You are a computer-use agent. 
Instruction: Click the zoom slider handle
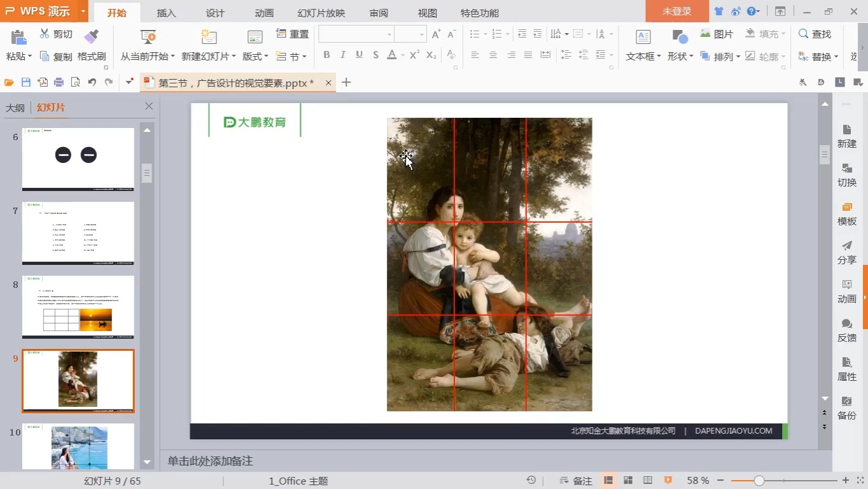[x=759, y=481]
